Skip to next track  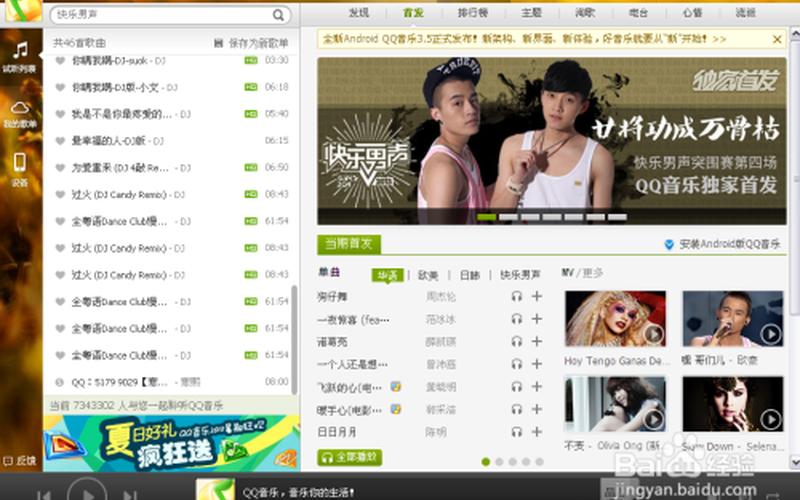tap(130, 495)
